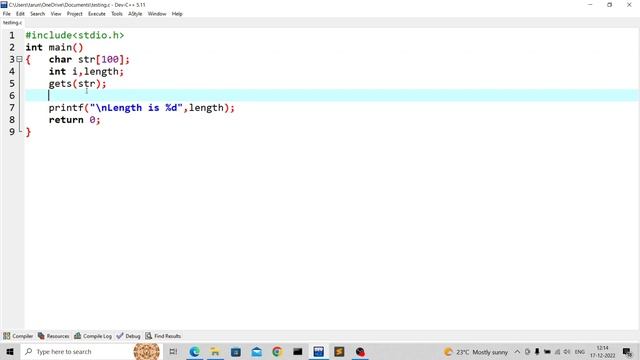The height and width of the screenshot is (360, 640).
Task: Open the View menu
Action: pos(56,14)
